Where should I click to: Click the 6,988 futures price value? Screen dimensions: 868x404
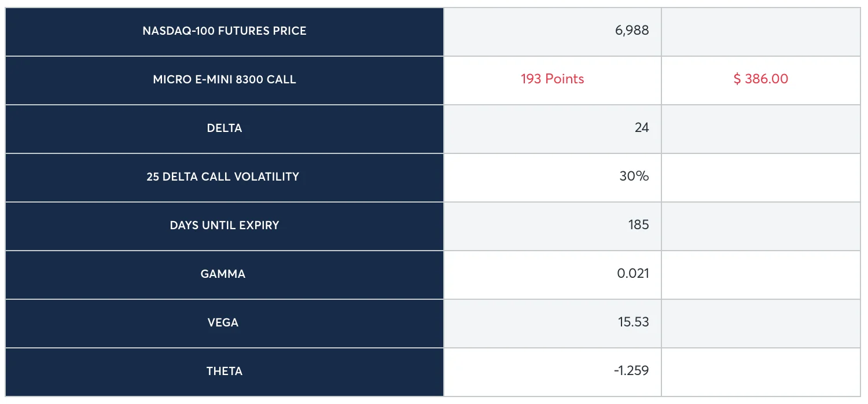[632, 31]
